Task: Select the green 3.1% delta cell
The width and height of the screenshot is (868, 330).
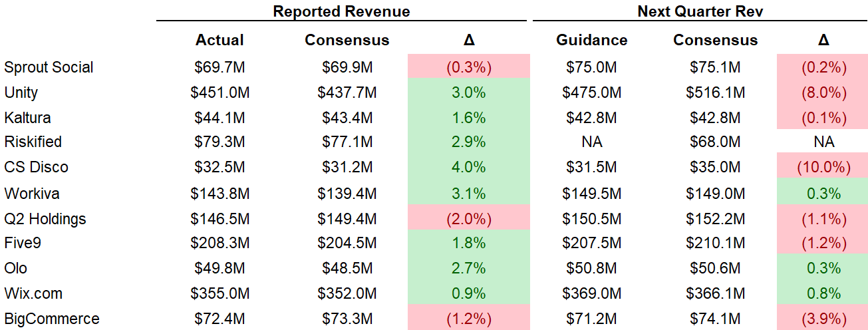Action: 469,193
